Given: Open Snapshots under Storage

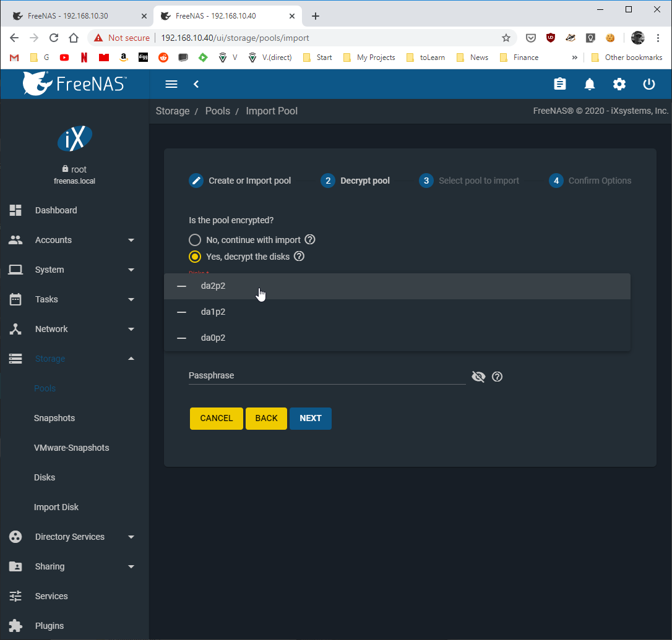Looking at the screenshot, I should 54,418.
